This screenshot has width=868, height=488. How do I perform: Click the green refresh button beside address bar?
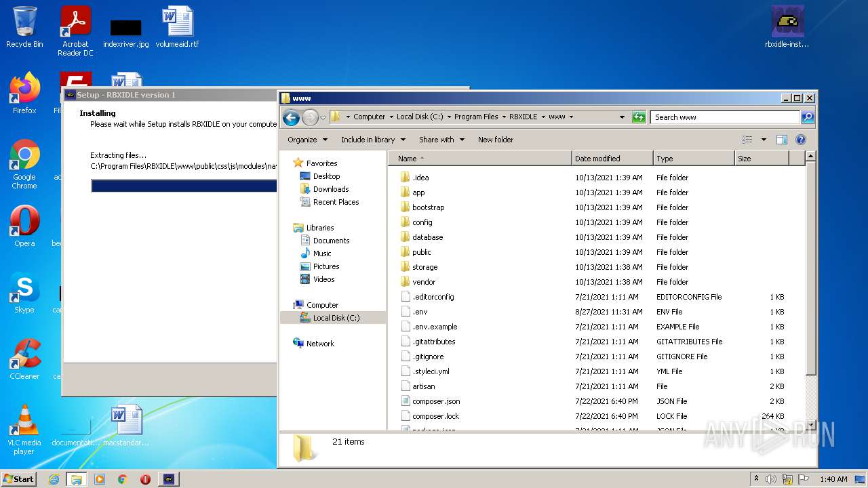coord(638,117)
